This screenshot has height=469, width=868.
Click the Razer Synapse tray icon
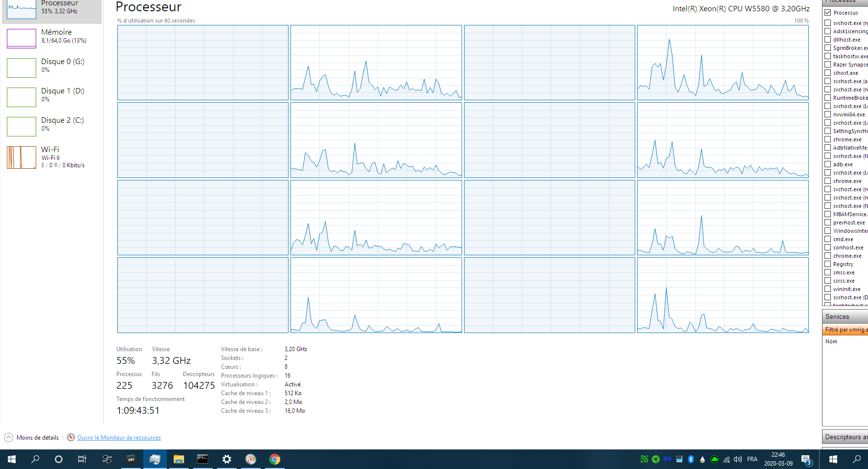coord(656,459)
